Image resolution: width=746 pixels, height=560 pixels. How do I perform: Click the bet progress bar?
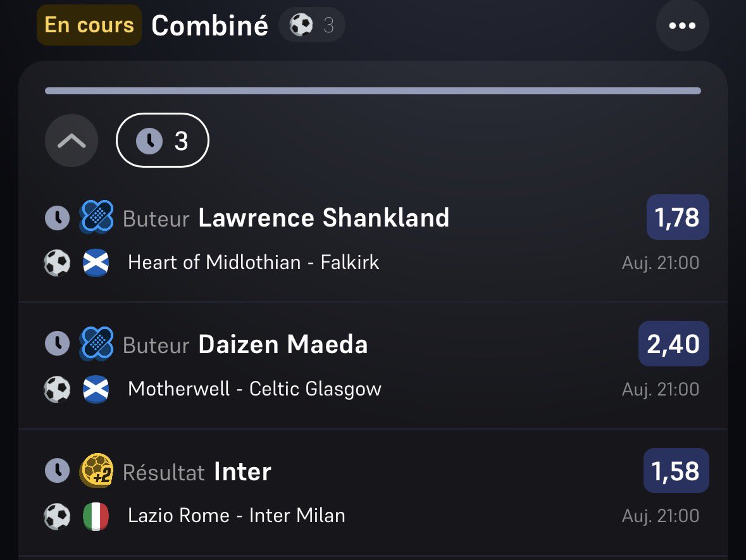[x=373, y=91]
